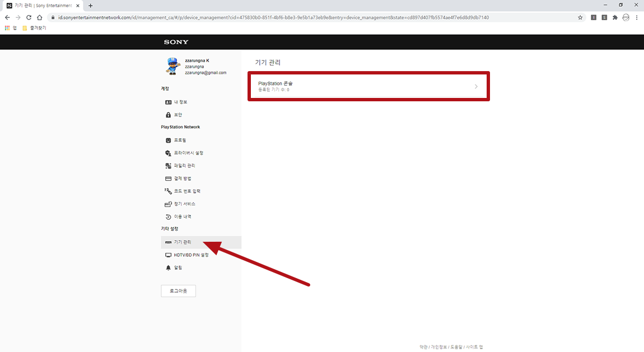Open the PlayStation 콘솔 device row
The image size is (644, 352).
point(368,86)
